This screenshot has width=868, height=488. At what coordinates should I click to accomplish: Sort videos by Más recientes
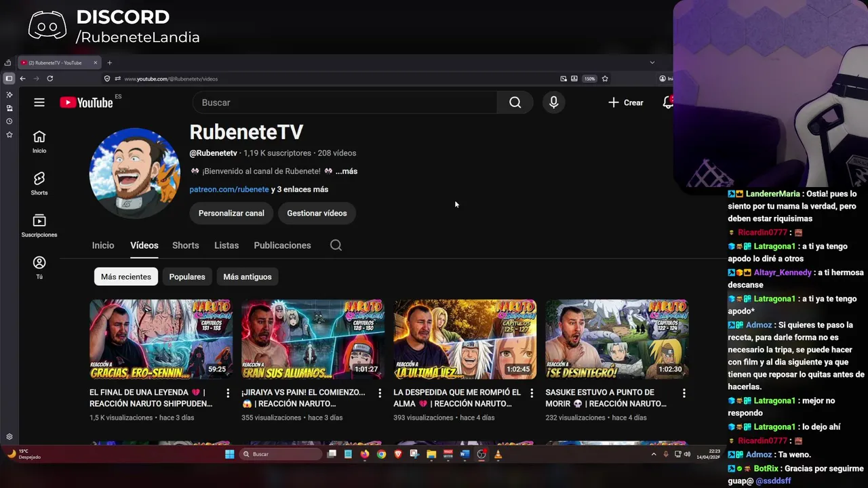pos(126,277)
